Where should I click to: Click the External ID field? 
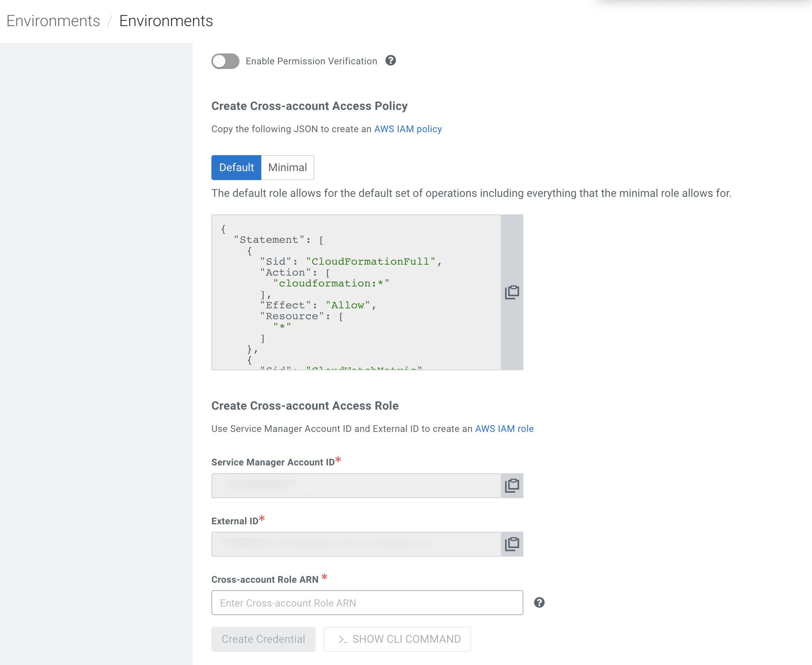pos(356,544)
